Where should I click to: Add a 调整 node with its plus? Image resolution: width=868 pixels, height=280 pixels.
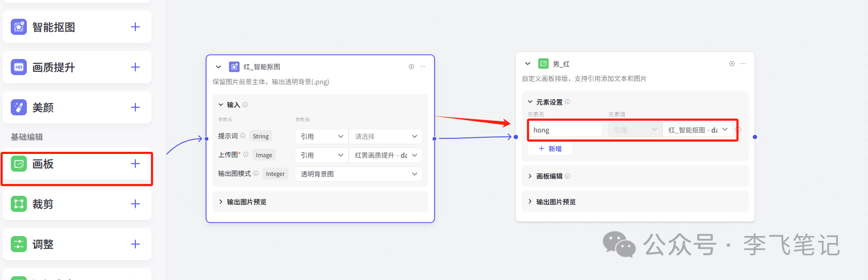[x=135, y=244]
